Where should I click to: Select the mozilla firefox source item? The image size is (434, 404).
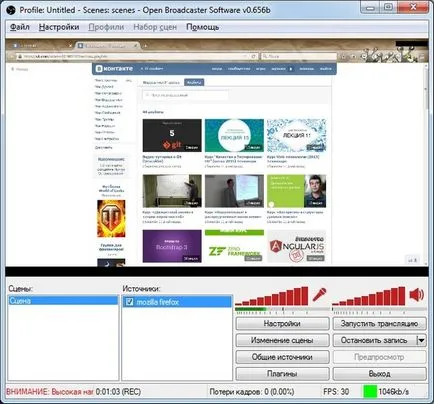(177, 302)
